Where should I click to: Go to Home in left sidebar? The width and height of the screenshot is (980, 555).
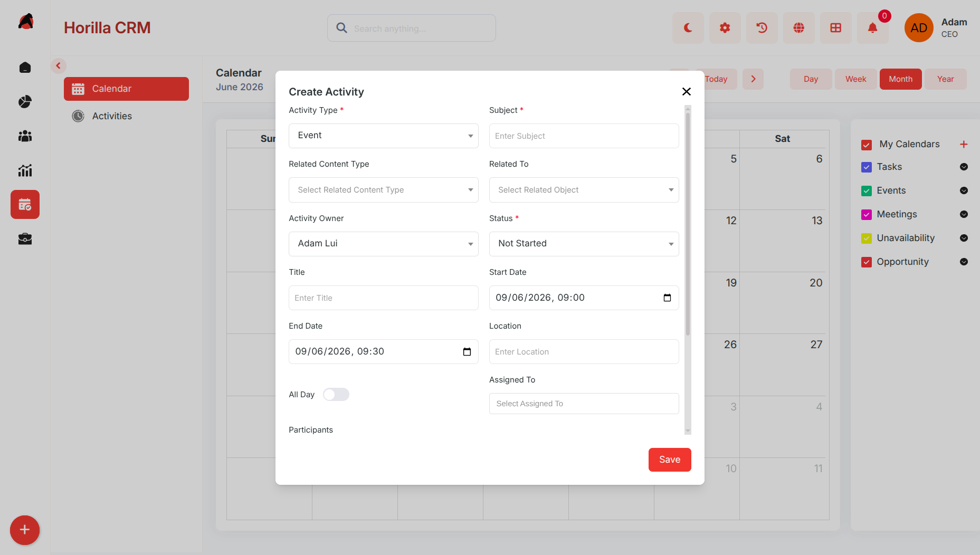(x=25, y=68)
